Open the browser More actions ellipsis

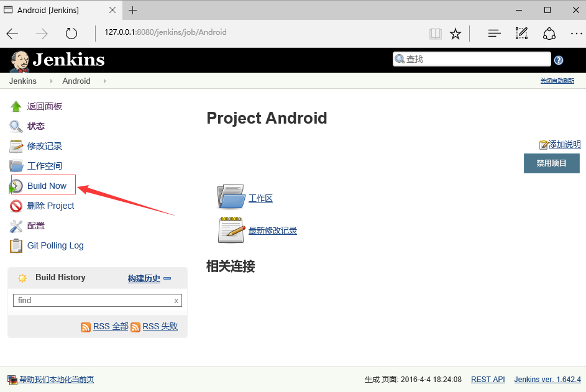pos(576,34)
